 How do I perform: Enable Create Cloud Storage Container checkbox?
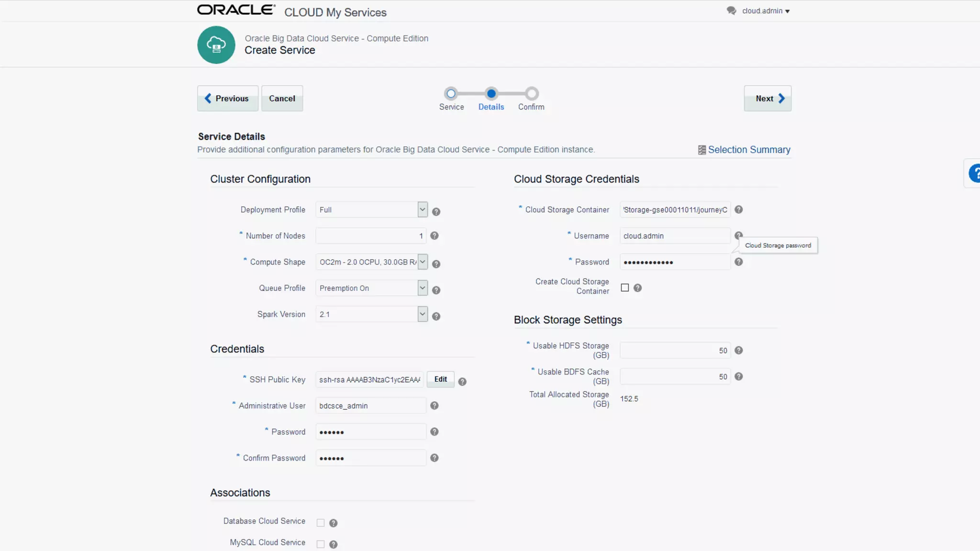coord(624,287)
